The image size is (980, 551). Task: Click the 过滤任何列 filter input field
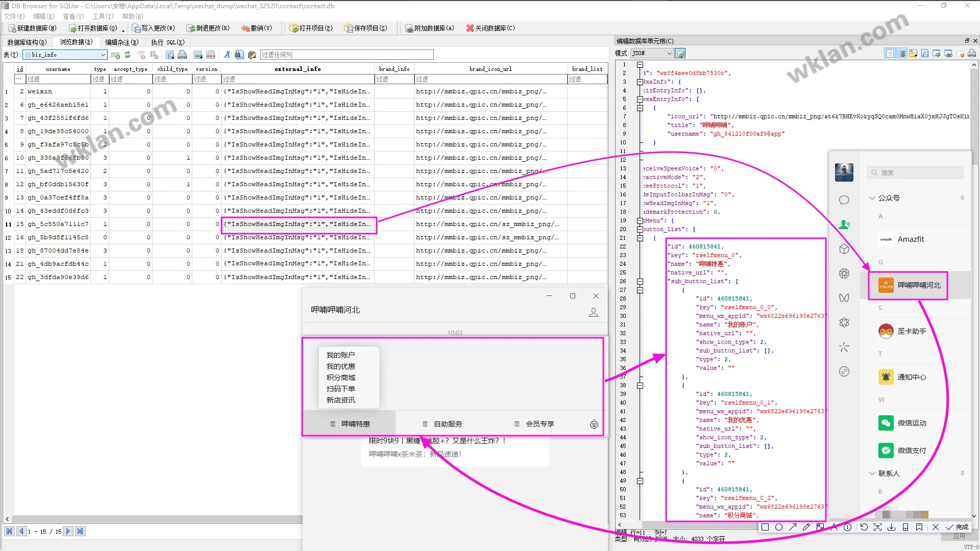point(347,55)
